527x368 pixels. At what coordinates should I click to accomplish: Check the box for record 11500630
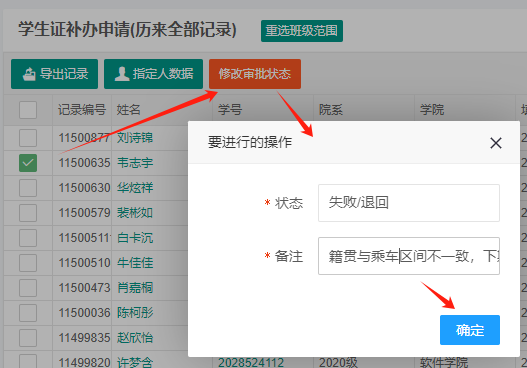[28, 188]
